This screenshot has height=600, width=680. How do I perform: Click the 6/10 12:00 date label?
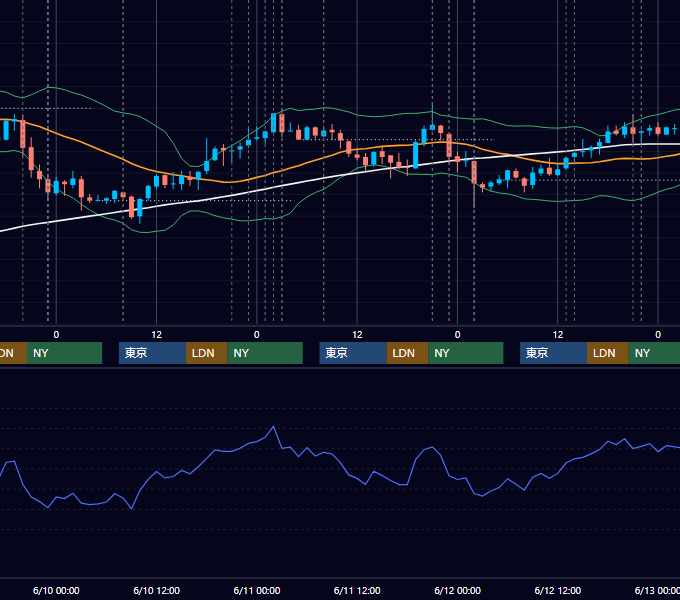pyautogui.click(x=157, y=590)
